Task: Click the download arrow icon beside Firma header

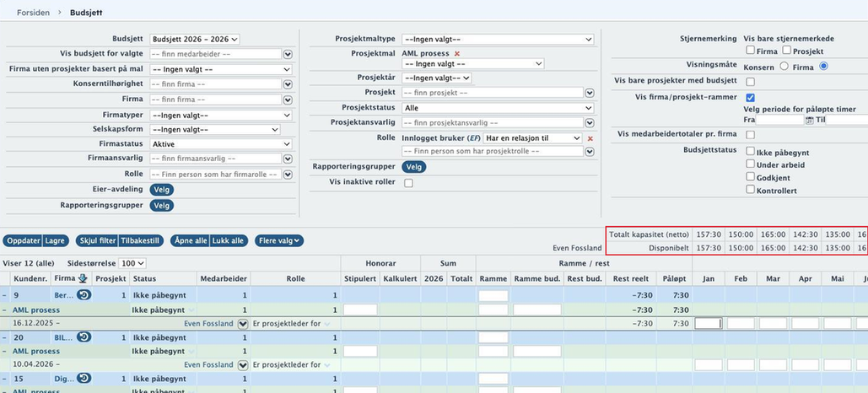Action: click(x=83, y=278)
